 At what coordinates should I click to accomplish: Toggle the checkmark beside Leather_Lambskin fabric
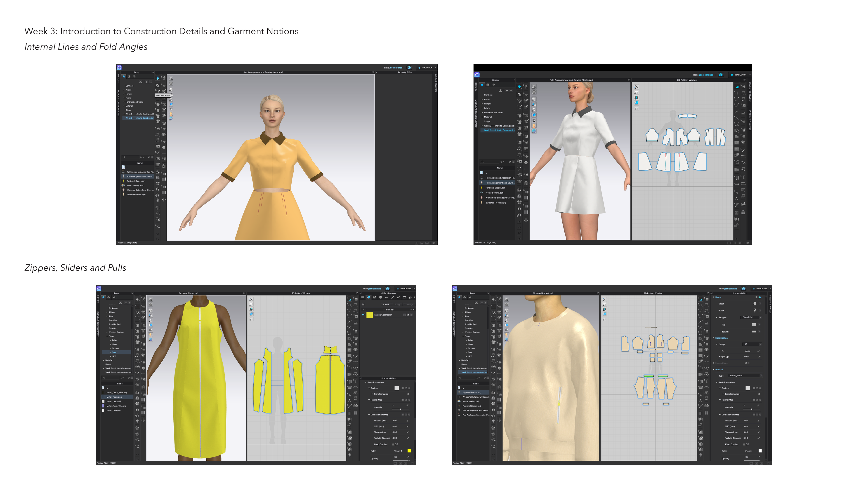tap(363, 314)
